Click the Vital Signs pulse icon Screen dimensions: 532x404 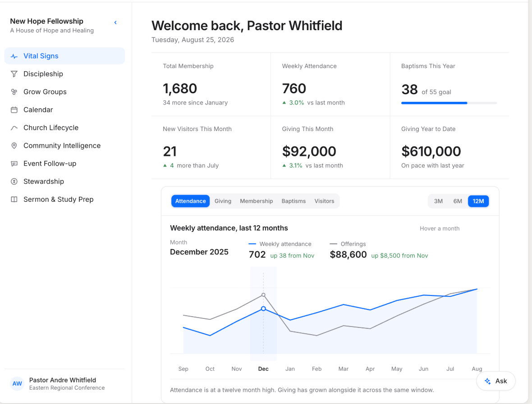(x=14, y=56)
